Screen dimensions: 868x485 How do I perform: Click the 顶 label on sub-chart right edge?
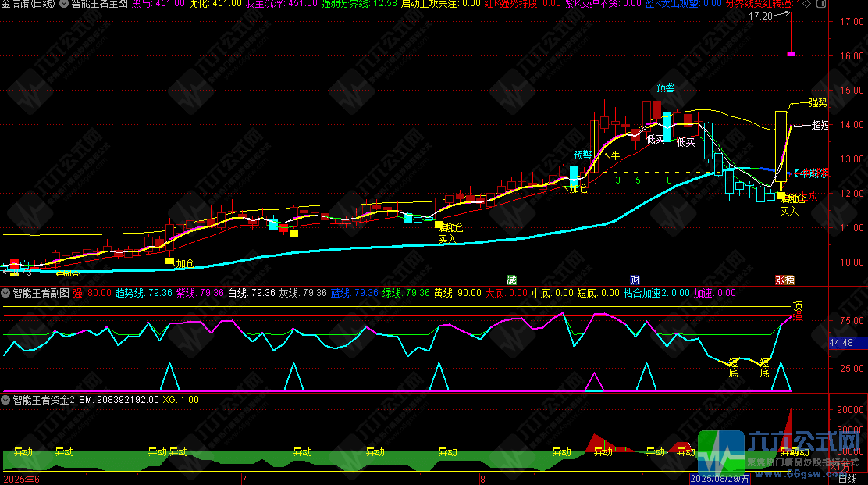[x=797, y=306]
